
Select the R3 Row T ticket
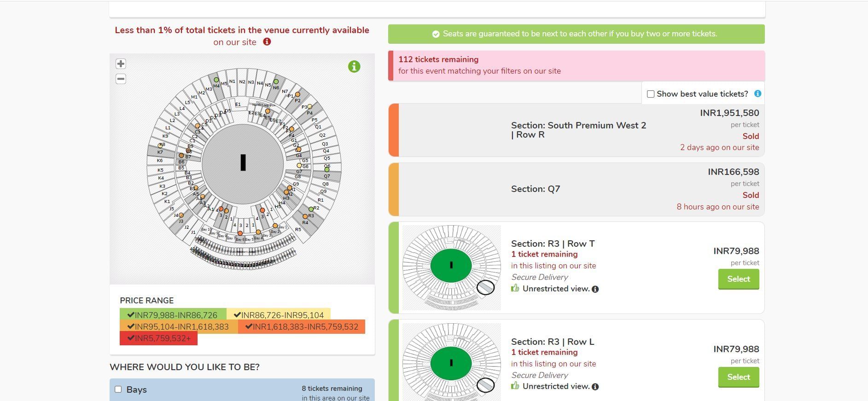pos(738,279)
